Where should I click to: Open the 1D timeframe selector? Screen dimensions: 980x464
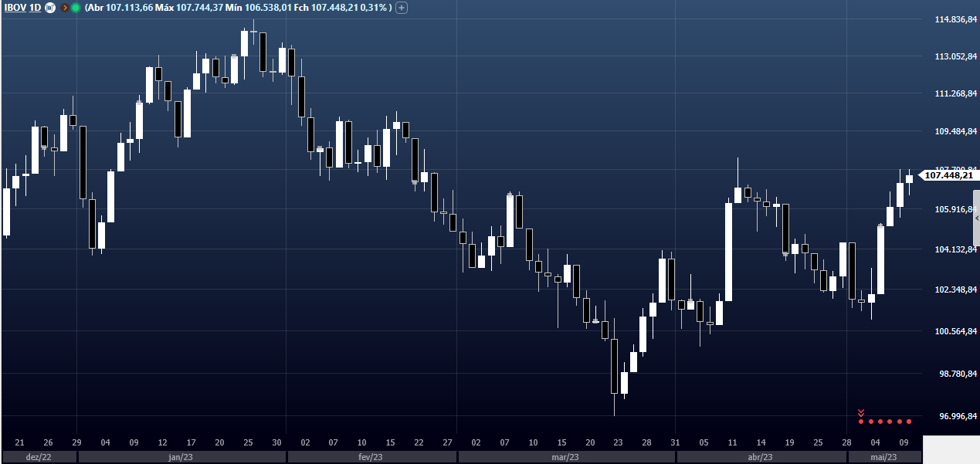(35, 8)
